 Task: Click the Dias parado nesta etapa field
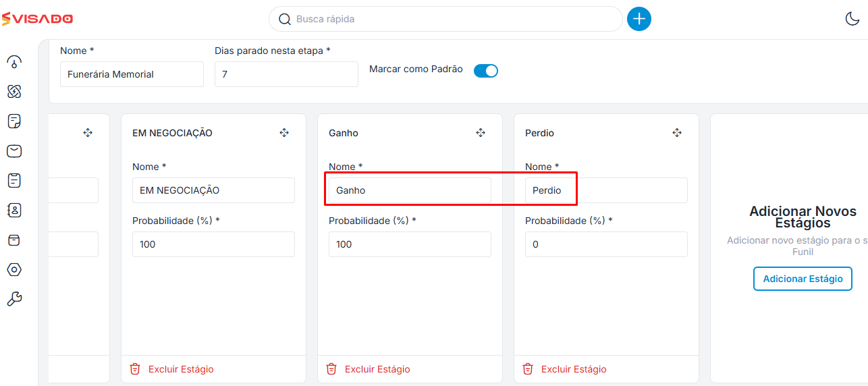pos(286,74)
